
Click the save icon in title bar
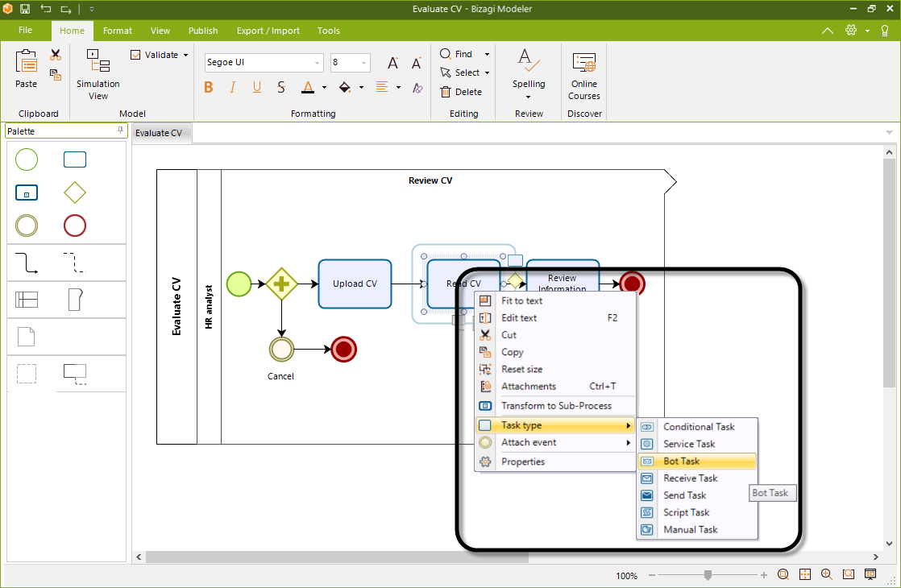tap(25, 9)
